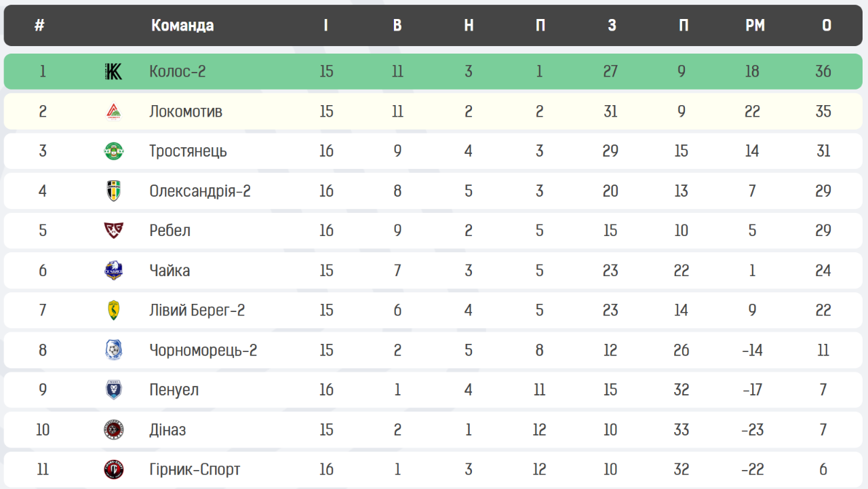Select Колос-2 points value 36
The image size is (868, 489).
point(823,71)
